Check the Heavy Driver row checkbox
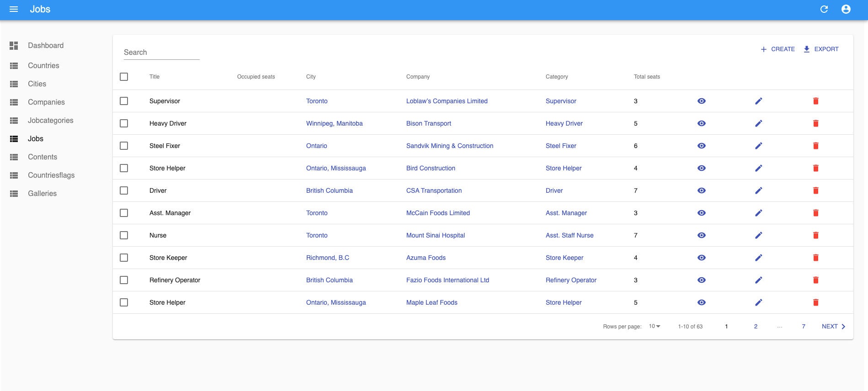868x391 pixels. 124,123
